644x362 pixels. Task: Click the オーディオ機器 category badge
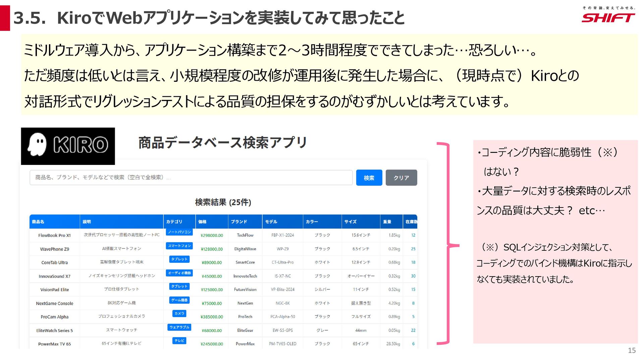click(179, 273)
